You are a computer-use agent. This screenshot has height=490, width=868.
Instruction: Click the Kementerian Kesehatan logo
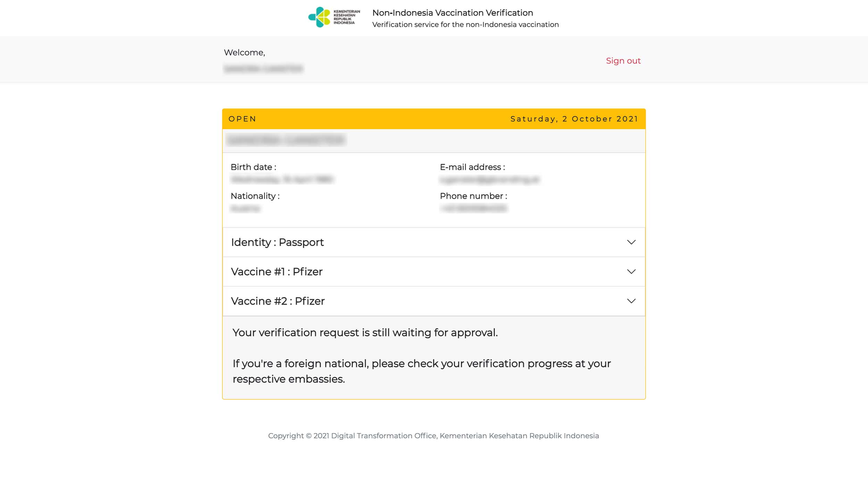[334, 17]
